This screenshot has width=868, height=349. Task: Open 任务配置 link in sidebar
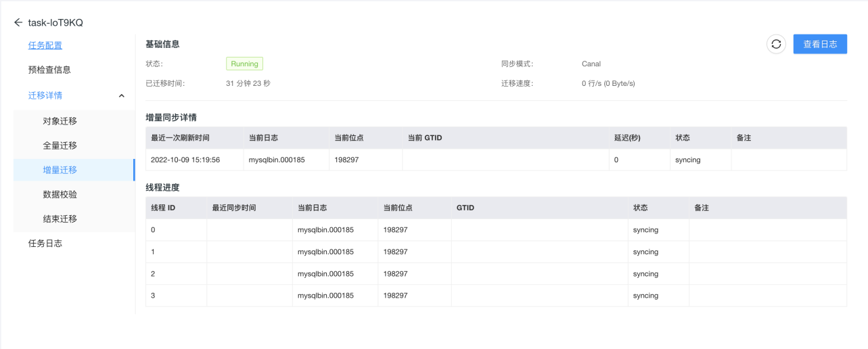pos(45,45)
